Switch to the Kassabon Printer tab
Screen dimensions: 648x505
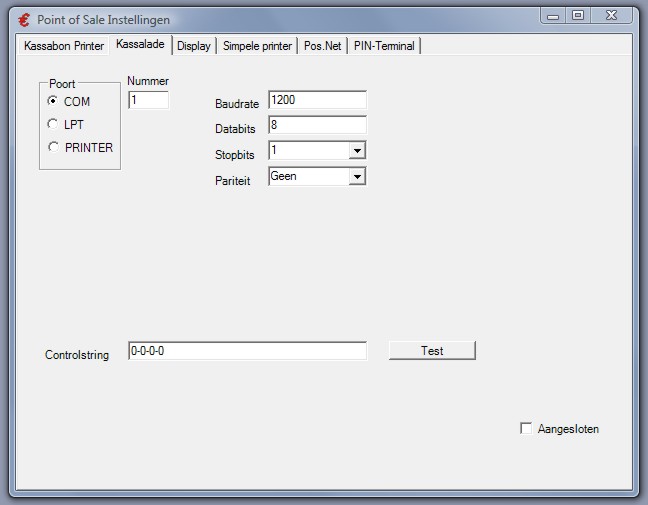(x=64, y=46)
